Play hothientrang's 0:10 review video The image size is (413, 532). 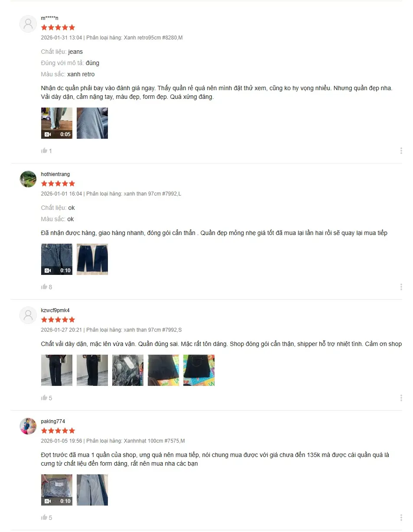[x=57, y=259]
